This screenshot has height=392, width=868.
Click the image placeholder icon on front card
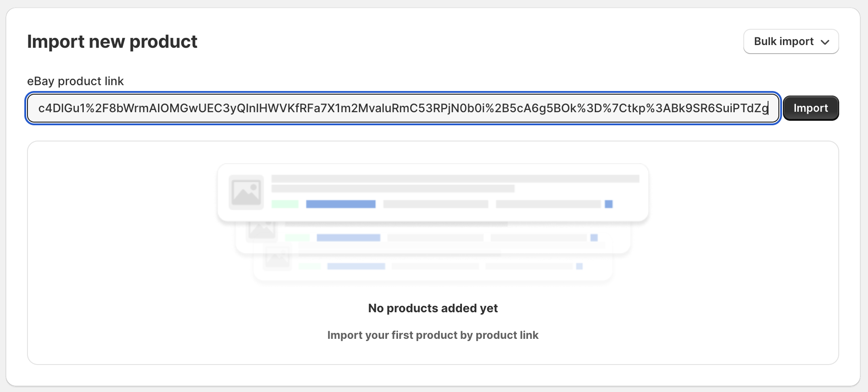[246, 192]
